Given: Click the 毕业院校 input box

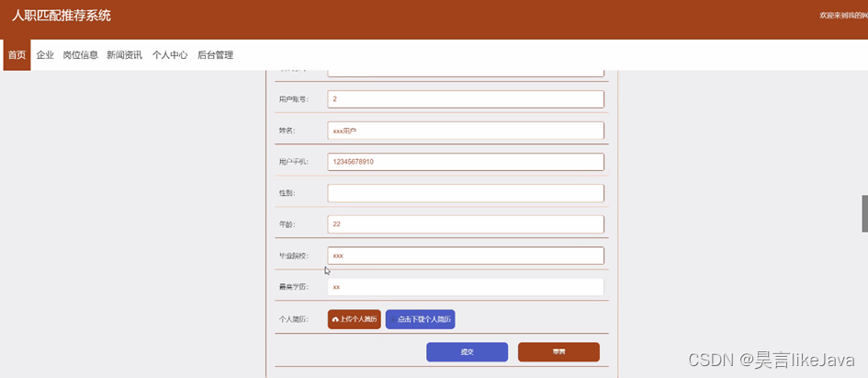Looking at the screenshot, I should [466, 256].
